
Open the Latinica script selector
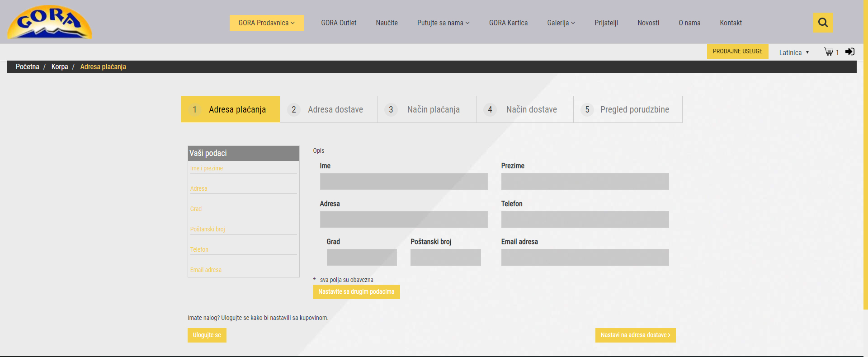point(794,52)
